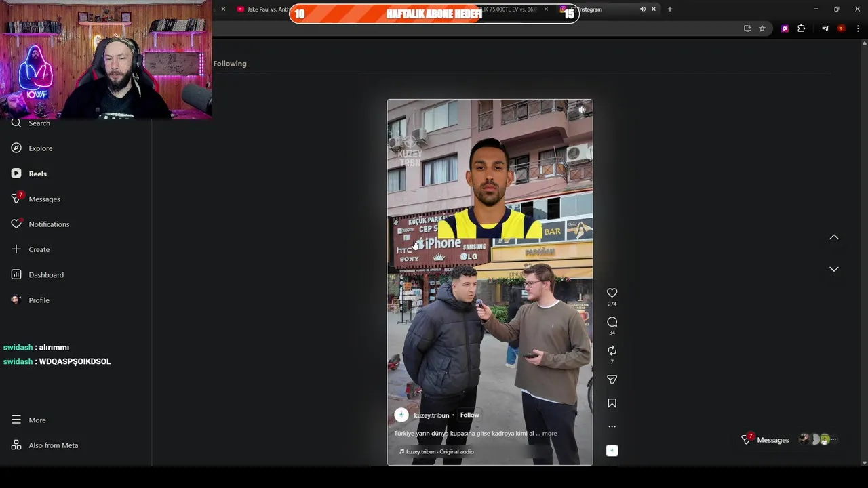The height and width of the screenshot is (488, 868).
Task: Follow kuzey.tribun from the reel
Action: [x=469, y=415]
